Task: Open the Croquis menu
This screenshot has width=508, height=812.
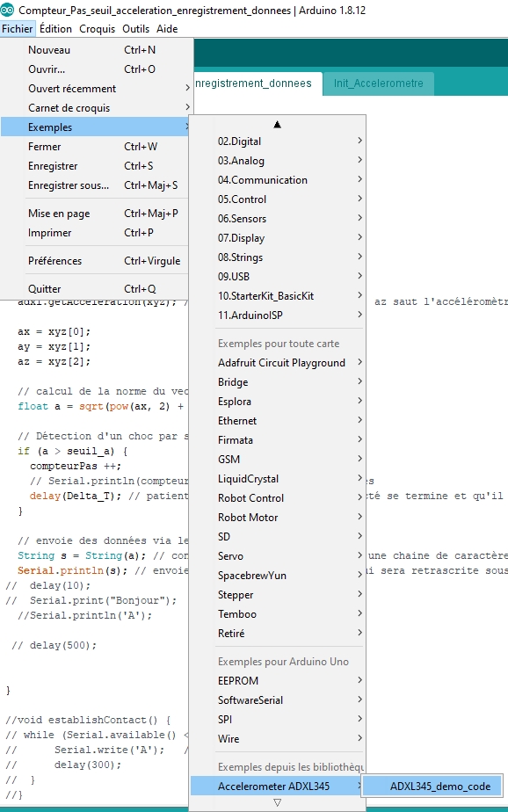Action: coord(97,29)
